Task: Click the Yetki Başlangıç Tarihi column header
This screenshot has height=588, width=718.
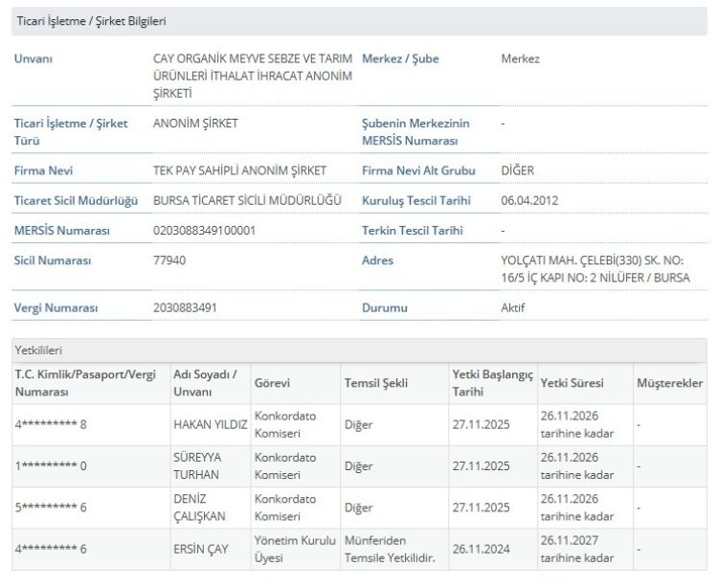Action: click(491, 383)
